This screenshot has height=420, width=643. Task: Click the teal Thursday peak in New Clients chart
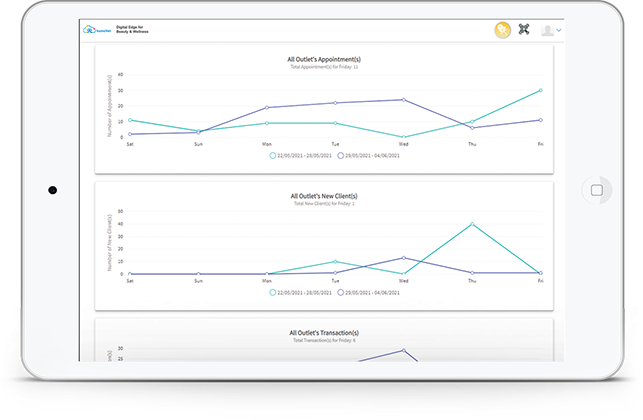[472, 224]
